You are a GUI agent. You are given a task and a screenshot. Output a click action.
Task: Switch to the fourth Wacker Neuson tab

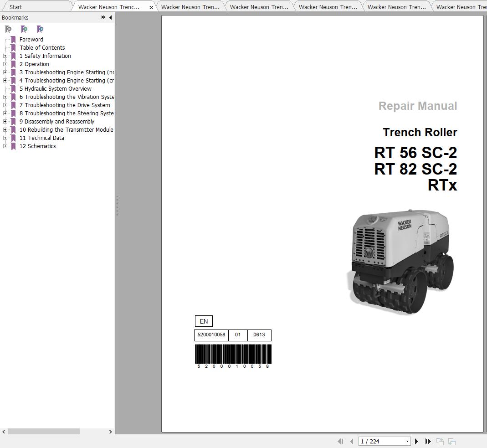(x=328, y=7)
